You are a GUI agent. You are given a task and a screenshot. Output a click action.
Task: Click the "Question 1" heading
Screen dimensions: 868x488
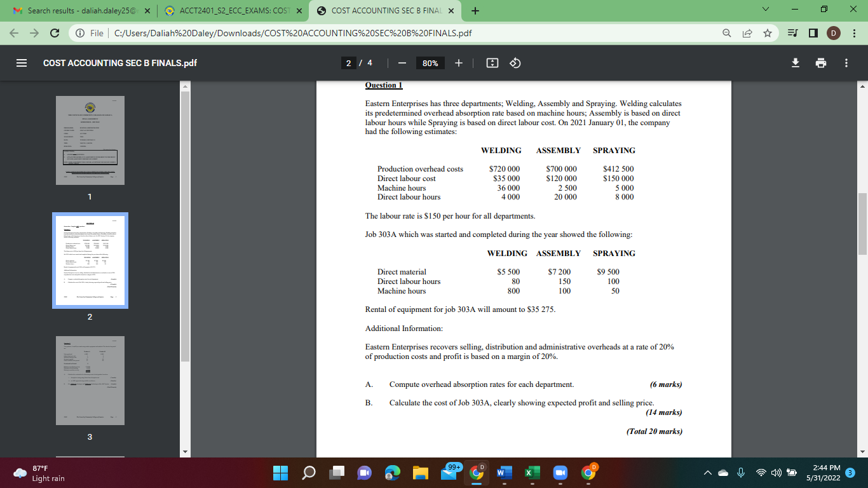coord(384,85)
